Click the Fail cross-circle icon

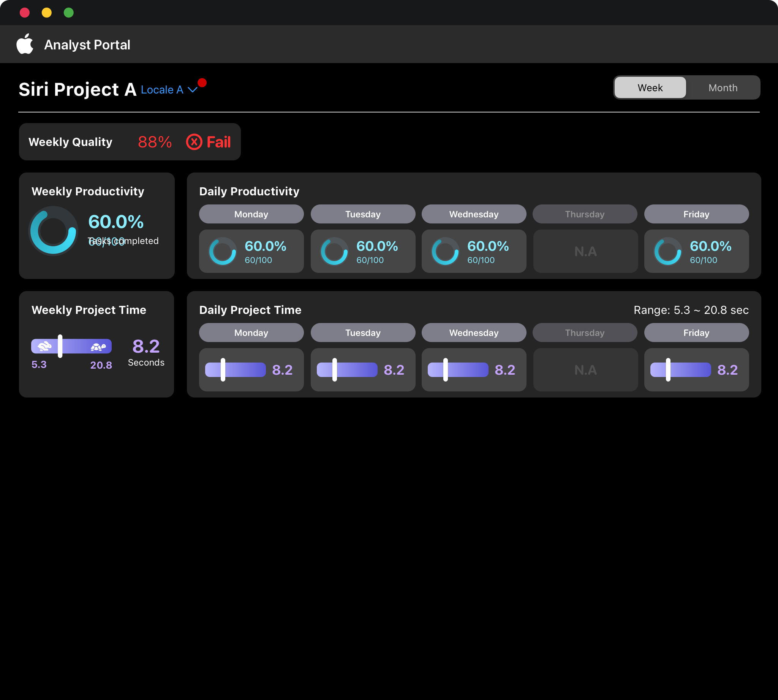click(x=194, y=142)
